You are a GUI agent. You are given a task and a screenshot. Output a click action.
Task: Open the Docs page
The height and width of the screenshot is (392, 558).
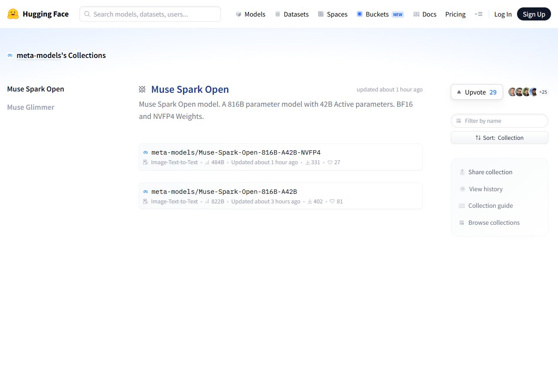point(425,14)
